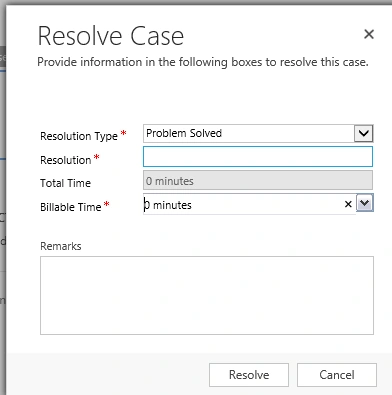Click the instruction text below heading
392x395 pixels.
(x=203, y=62)
